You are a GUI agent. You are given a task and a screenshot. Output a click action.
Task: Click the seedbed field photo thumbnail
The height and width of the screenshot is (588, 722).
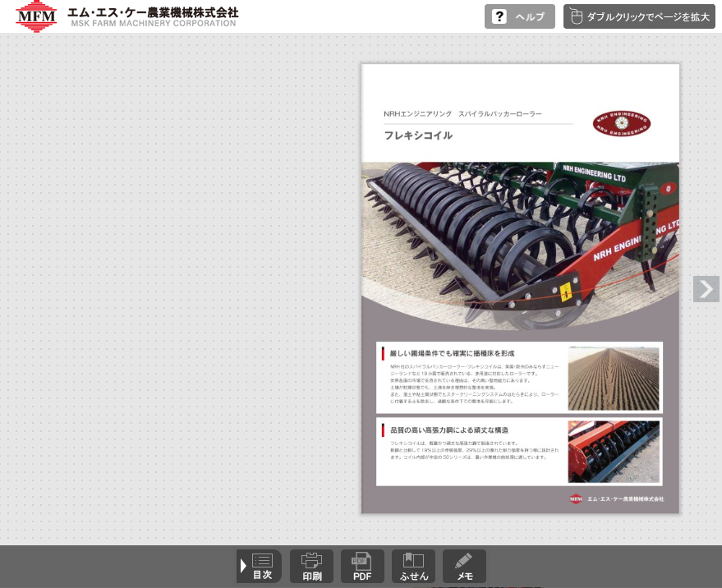pyautogui.click(x=614, y=379)
